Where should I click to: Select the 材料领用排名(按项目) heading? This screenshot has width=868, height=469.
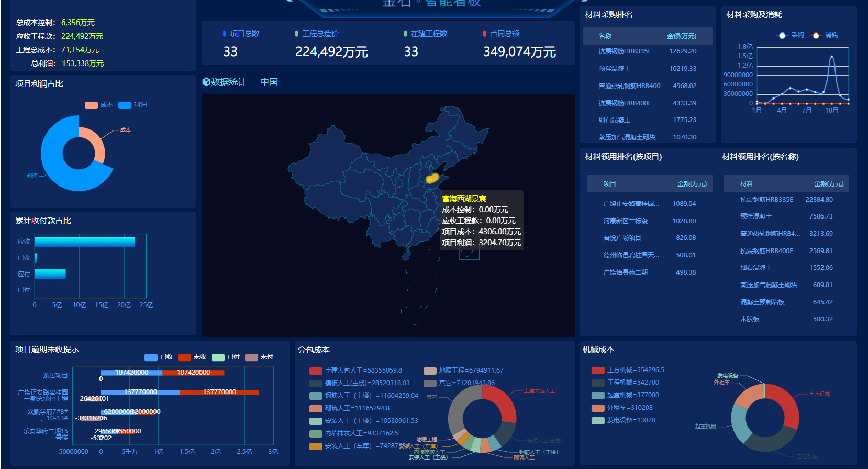click(623, 157)
